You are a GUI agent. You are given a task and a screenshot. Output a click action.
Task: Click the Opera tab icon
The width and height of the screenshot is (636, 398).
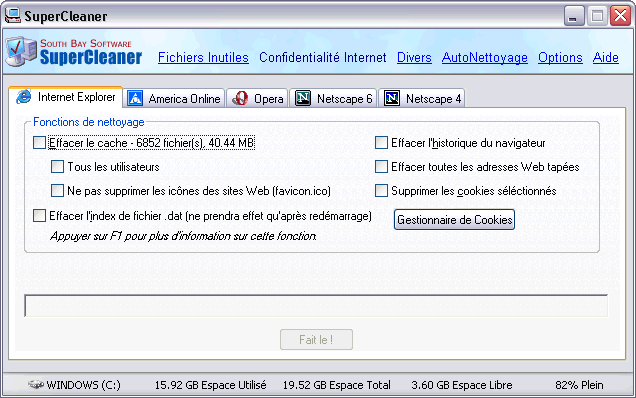coord(240,99)
